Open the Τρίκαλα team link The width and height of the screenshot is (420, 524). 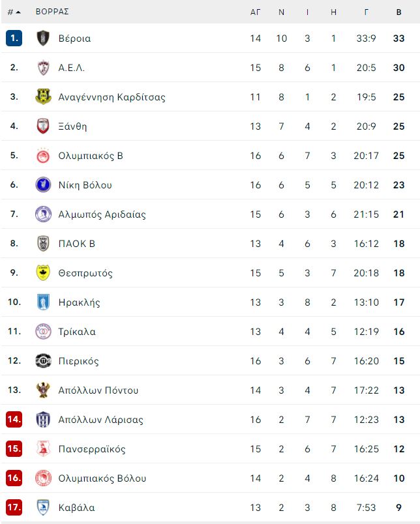77,332
